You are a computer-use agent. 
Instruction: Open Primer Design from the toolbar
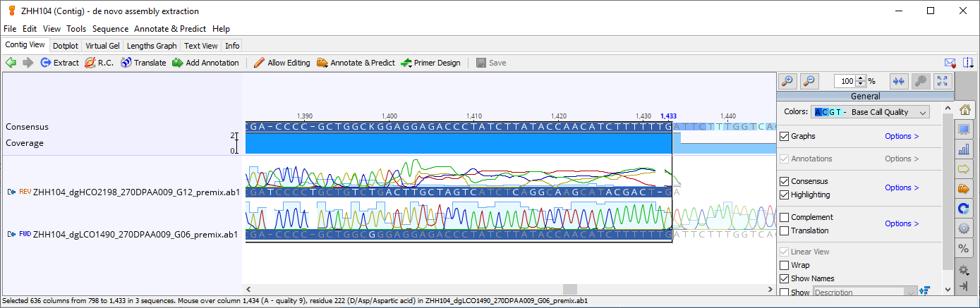point(430,63)
